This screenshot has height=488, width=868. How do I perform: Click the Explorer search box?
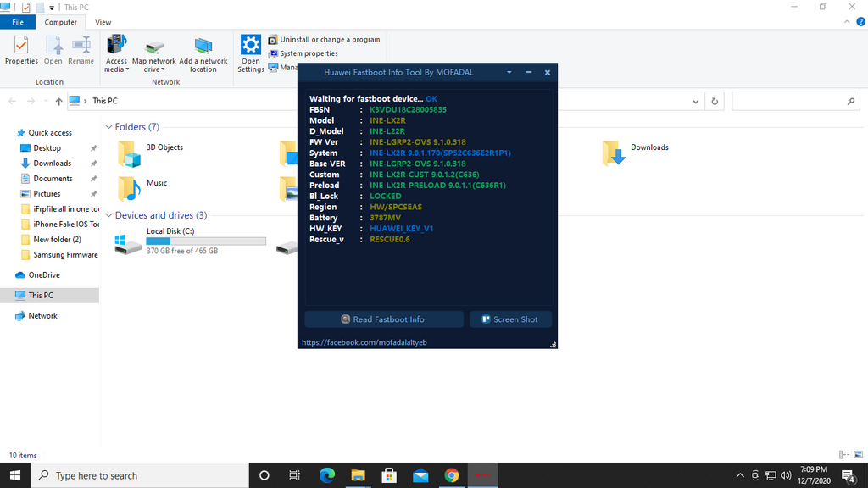click(794, 102)
